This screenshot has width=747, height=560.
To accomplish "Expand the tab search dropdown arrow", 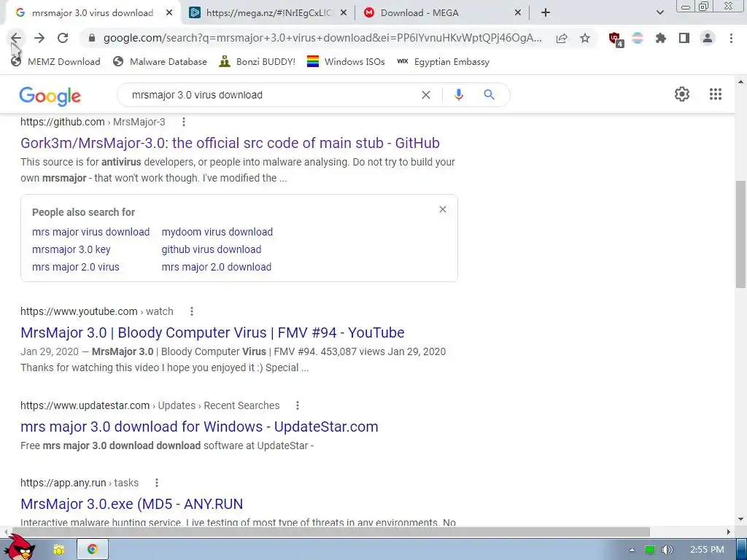I will [x=659, y=13].
